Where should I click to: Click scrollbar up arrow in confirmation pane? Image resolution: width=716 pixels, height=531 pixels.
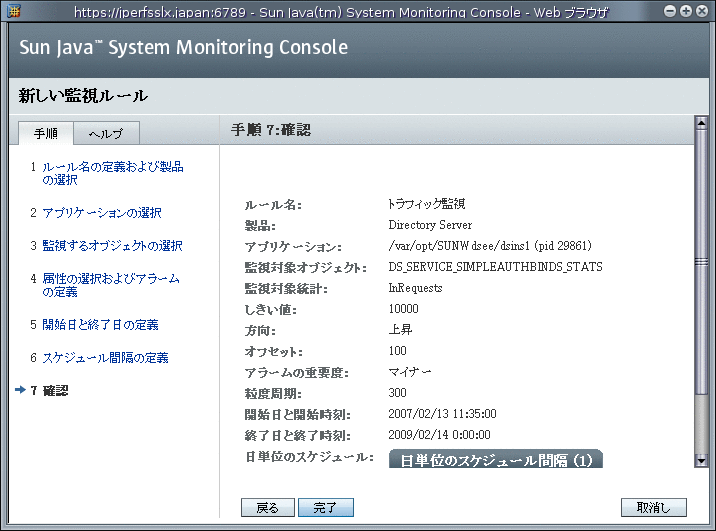click(x=701, y=123)
